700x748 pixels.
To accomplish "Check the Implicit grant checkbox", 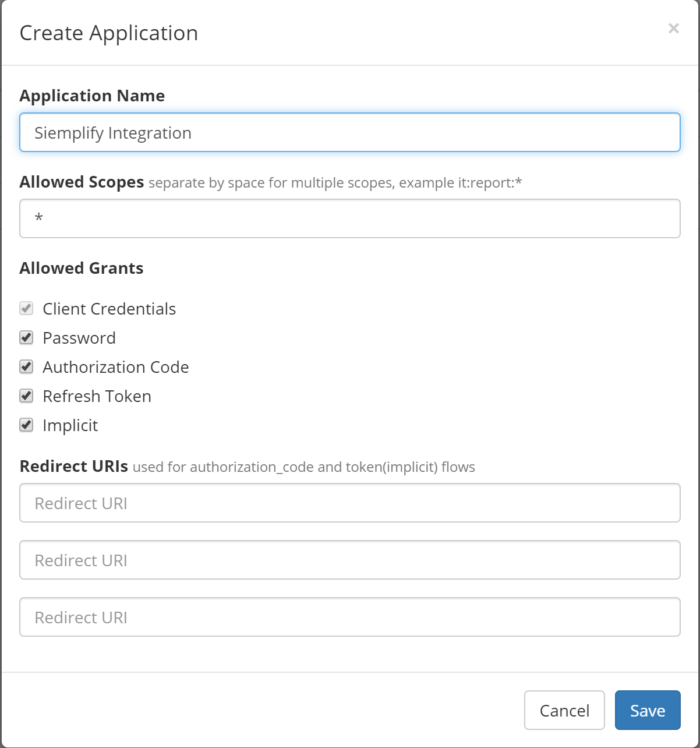I will tap(26, 425).
